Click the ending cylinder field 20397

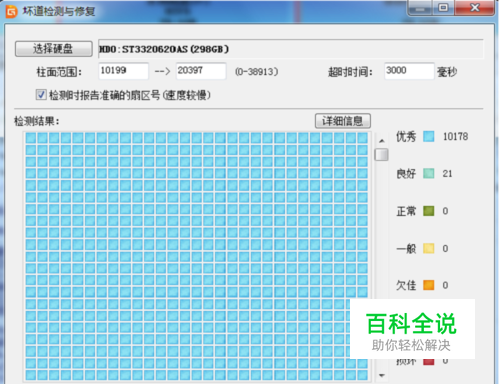click(201, 71)
